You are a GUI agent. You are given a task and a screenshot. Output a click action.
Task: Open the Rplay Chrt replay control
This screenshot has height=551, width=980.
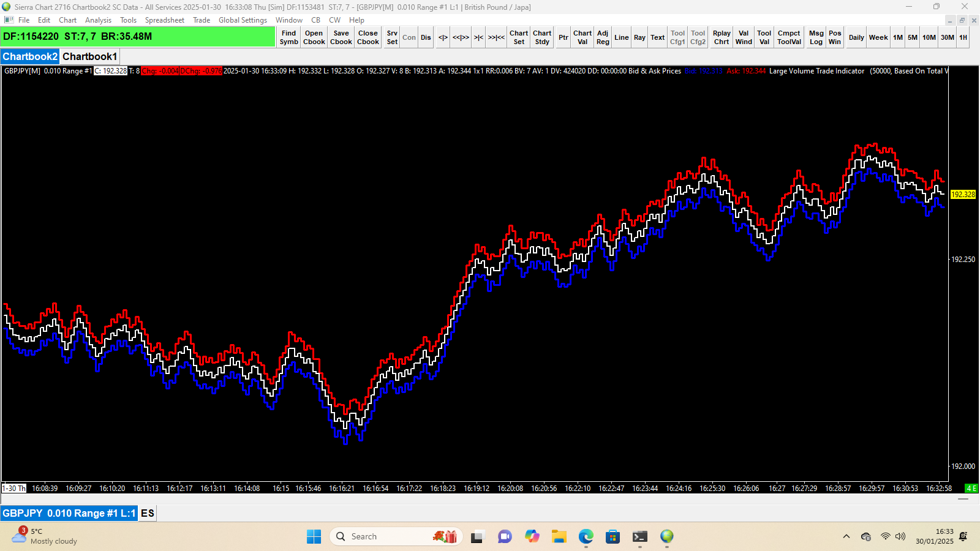tap(722, 37)
